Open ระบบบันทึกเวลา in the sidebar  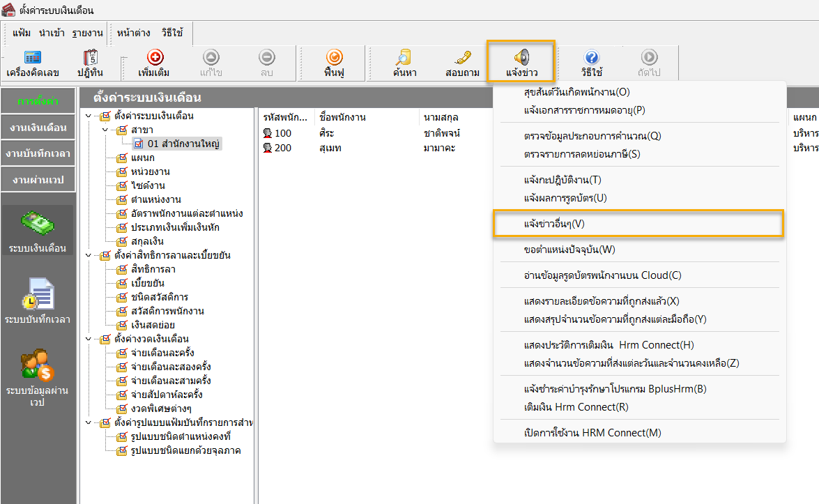[38, 300]
